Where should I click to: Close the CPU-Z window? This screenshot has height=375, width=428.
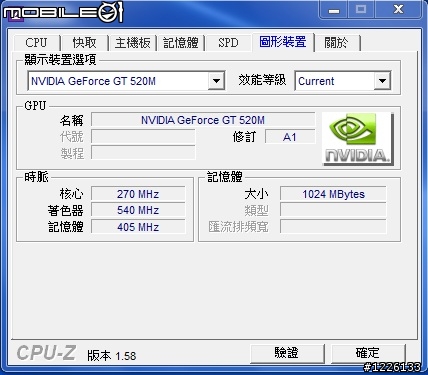[398, 10]
